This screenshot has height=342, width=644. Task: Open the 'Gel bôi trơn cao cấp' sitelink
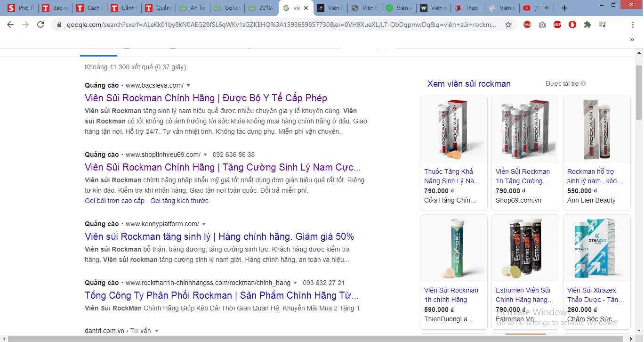click(114, 201)
